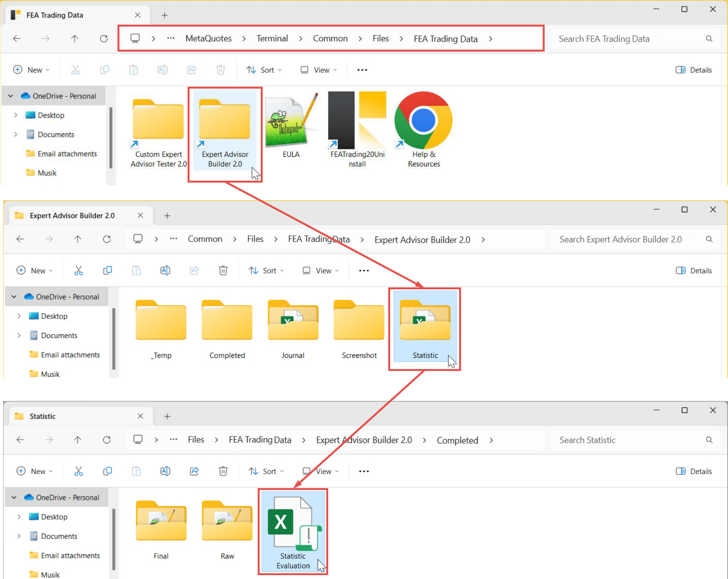
Task: Click Terminal in the address breadcrumb
Action: (x=272, y=39)
